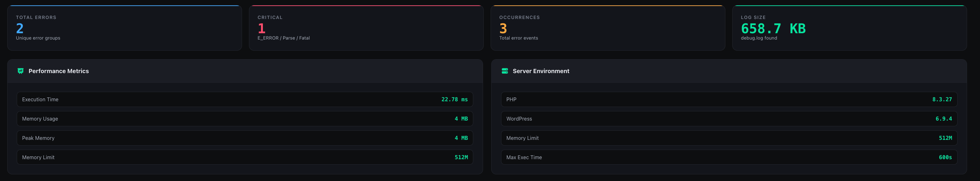
Task: Open the Log Size stat card
Action: (849, 28)
